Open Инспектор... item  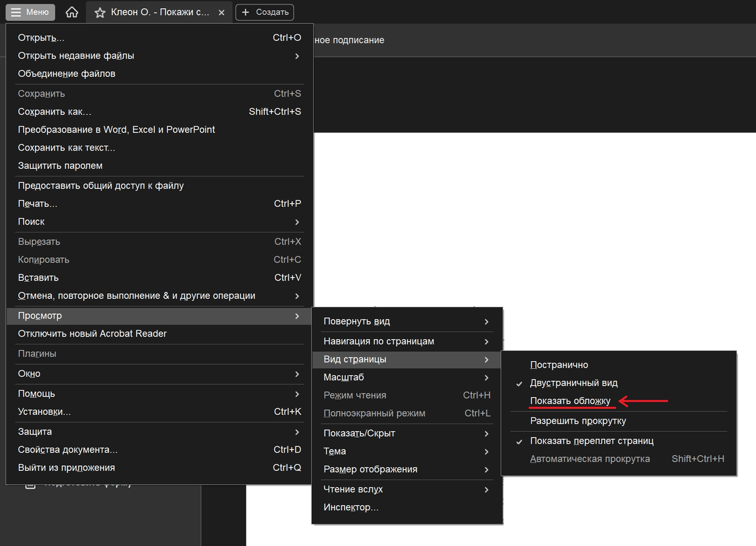[408, 508]
